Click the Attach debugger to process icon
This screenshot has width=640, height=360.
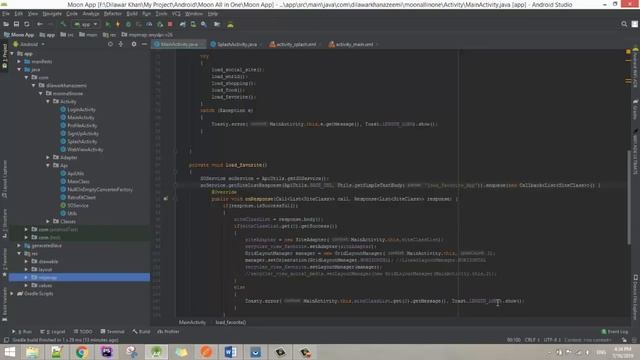(x=160, y=24)
